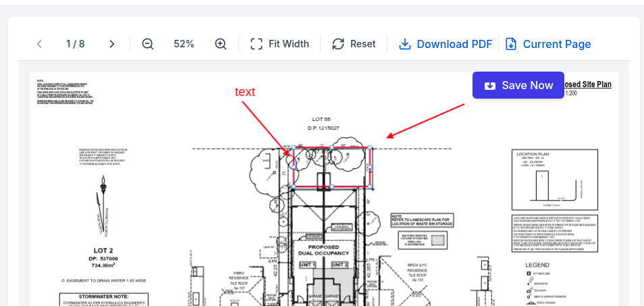Screen dimensions: 644x306
Task: Click the Current Page file icon
Action: [511, 44]
